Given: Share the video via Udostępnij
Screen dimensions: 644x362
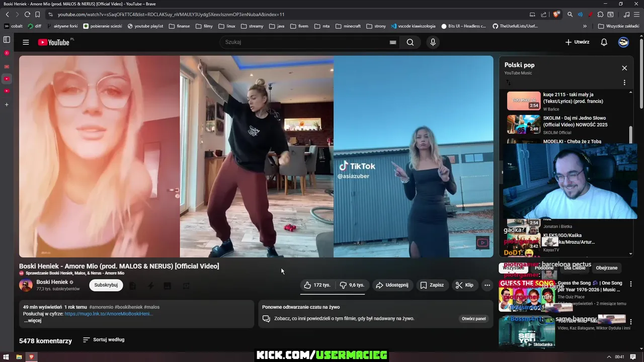Looking at the screenshot, I should tap(392, 285).
